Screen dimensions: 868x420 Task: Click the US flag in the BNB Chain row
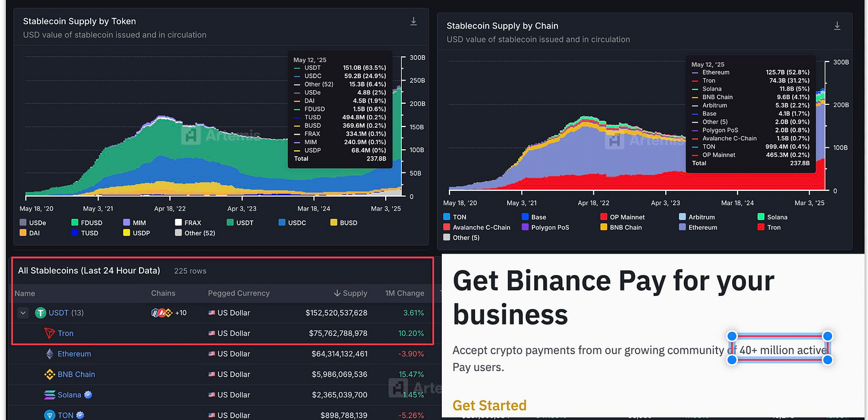[212, 375]
